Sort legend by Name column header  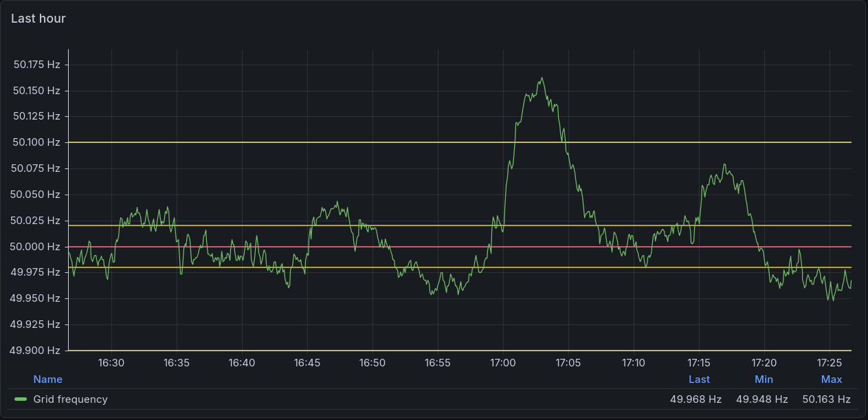(47, 379)
